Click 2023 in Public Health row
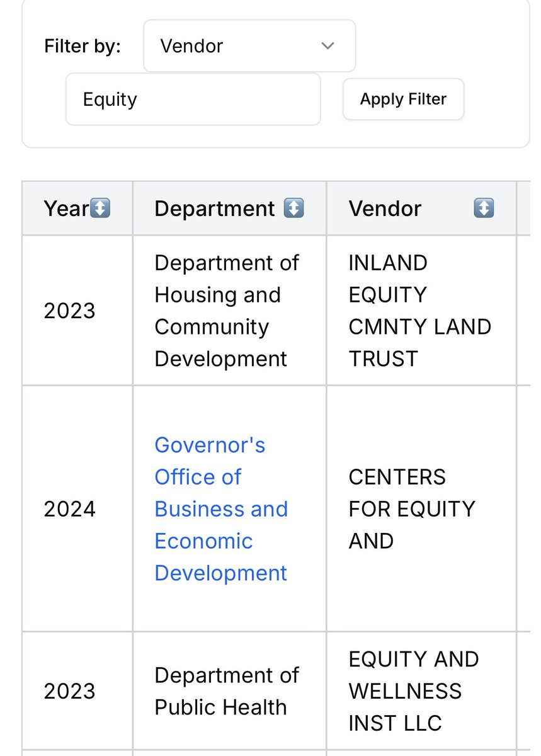Viewport: 541px width, 756px height. pos(69,691)
